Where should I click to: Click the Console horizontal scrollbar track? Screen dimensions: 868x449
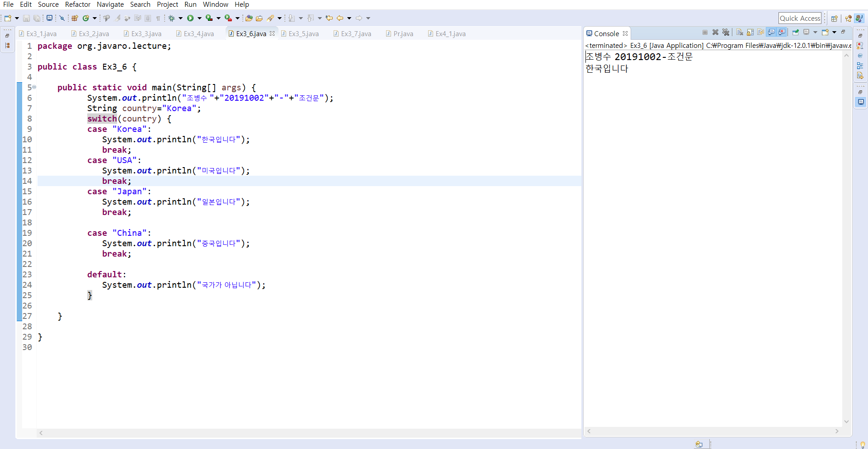click(x=713, y=431)
